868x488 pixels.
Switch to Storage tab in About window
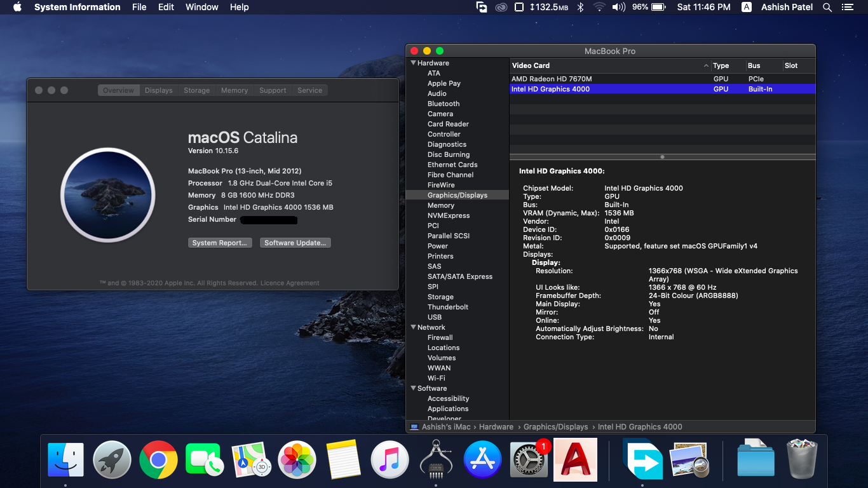click(x=197, y=90)
